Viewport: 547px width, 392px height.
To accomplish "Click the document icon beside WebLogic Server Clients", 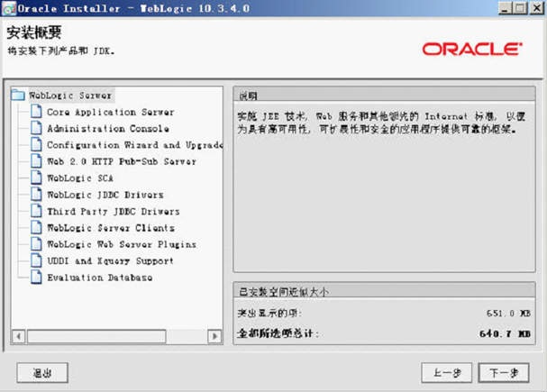I will point(36,227).
